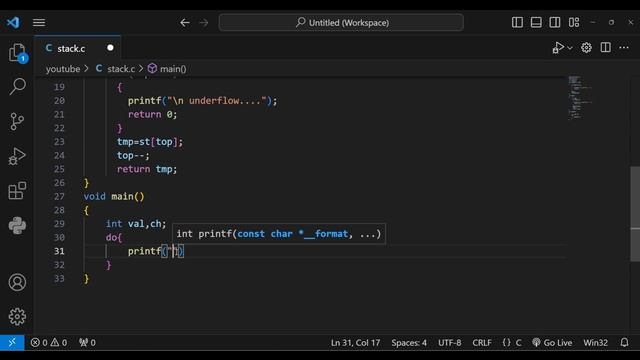Screen dimensions: 640x360
Task: Go back with the left arrow
Action: pyautogui.click(x=185, y=23)
